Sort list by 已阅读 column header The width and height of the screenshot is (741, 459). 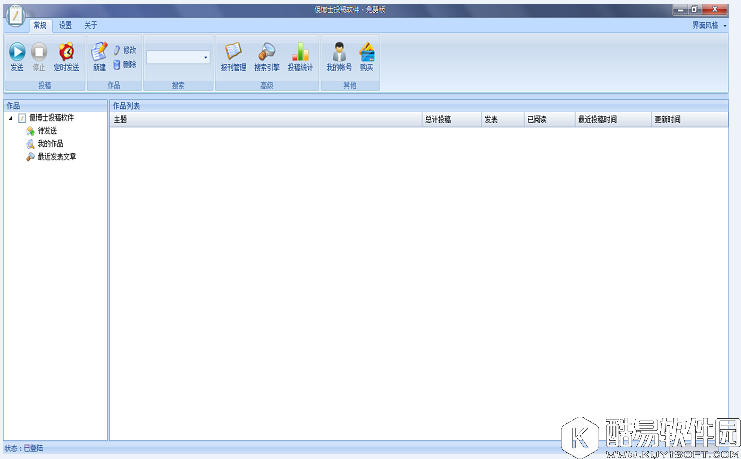click(550, 120)
